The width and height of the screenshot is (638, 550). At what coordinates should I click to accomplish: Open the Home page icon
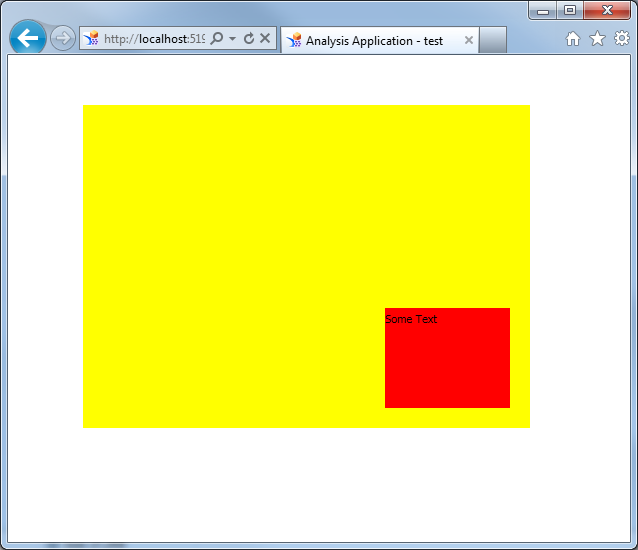573,39
